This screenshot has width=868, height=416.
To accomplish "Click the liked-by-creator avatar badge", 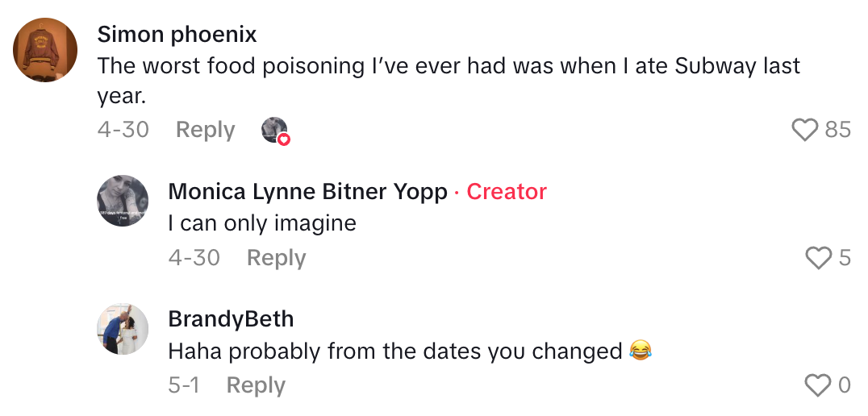I will [275, 131].
